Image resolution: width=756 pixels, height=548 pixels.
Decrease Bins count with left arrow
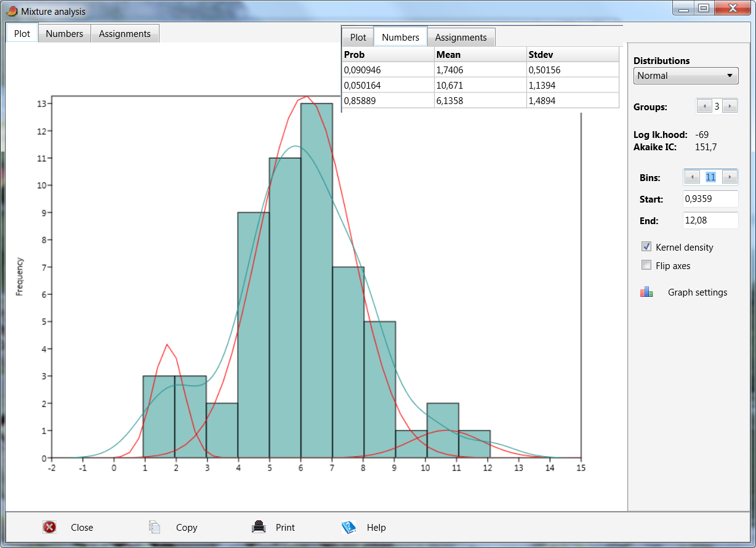(x=692, y=177)
